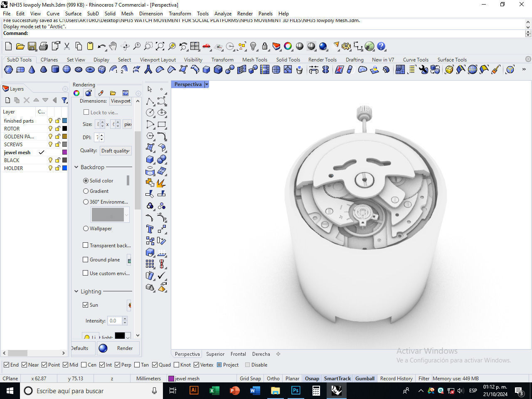The image size is (532, 399).
Task: Open the pixels unit dropdown next to Size
Action: tap(128, 124)
